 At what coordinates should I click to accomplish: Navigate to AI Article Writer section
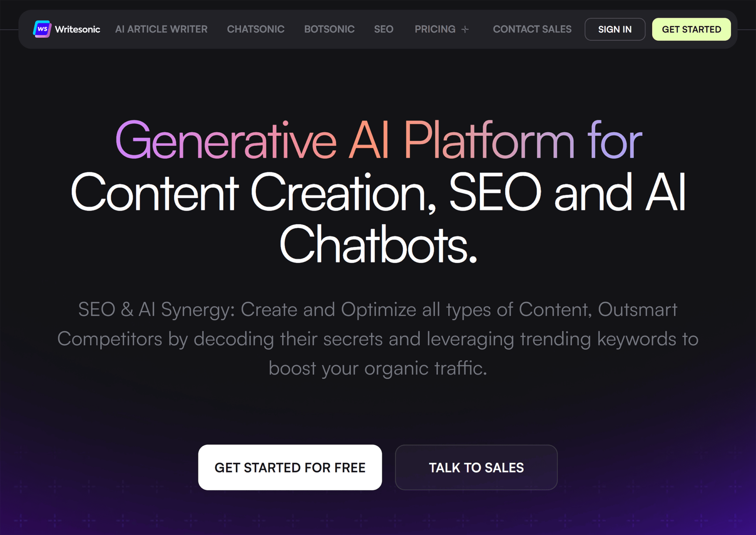pos(161,29)
